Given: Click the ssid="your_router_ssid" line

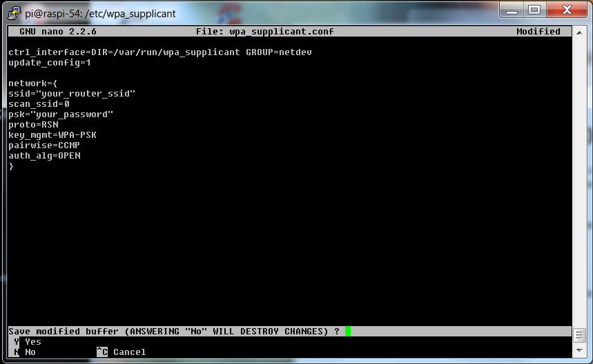Looking at the screenshot, I should [72, 94].
